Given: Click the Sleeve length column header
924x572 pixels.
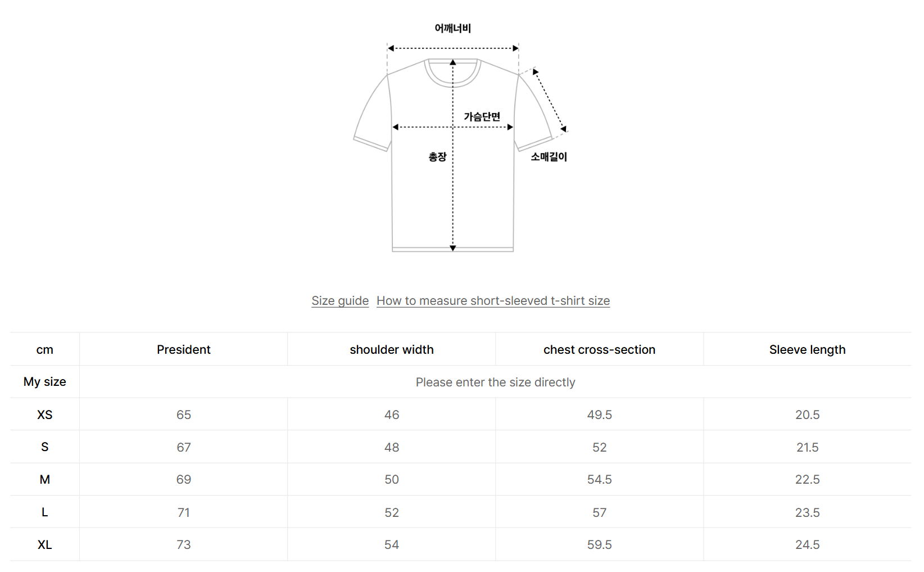Looking at the screenshot, I should pos(807,350).
